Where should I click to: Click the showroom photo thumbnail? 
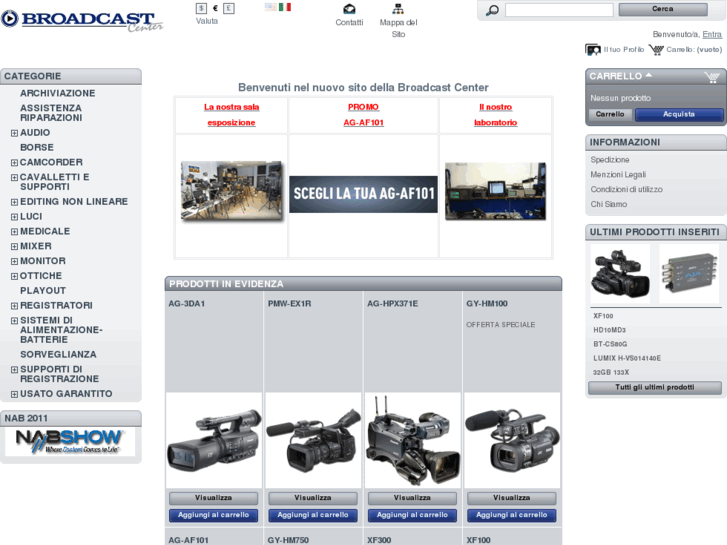tap(231, 190)
